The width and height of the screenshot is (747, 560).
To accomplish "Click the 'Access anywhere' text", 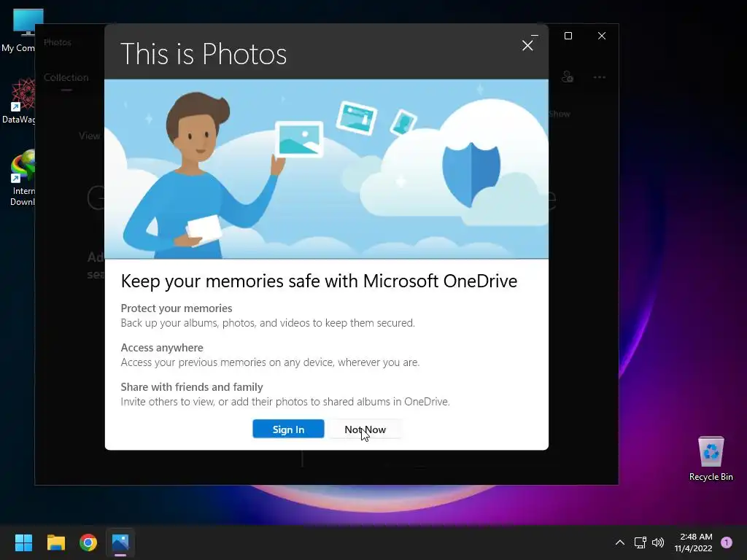I will [162, 348].
